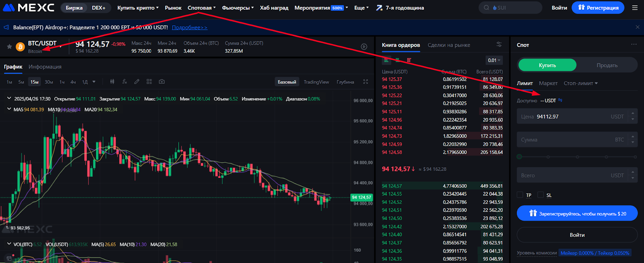This screenshot has width=644, height=263.
Task: Open Спотовая dropdown menu
Action: tap(202, 8)
